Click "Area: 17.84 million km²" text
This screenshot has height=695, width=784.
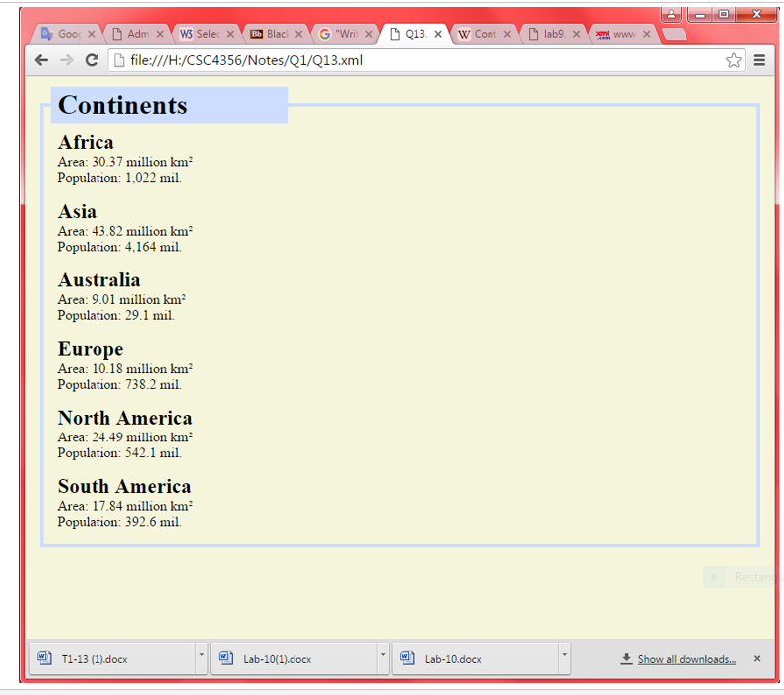[125, 506]
